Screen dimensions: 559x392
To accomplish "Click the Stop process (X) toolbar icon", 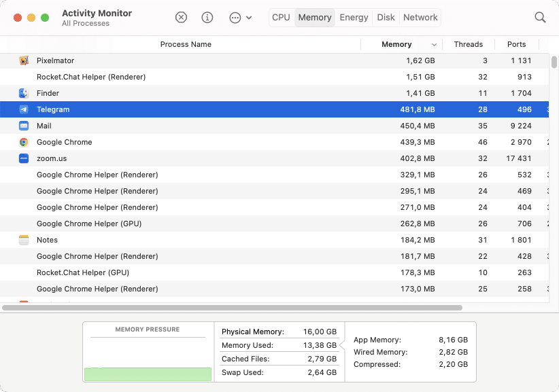I will pyautogui.click(x=181, y=17).
